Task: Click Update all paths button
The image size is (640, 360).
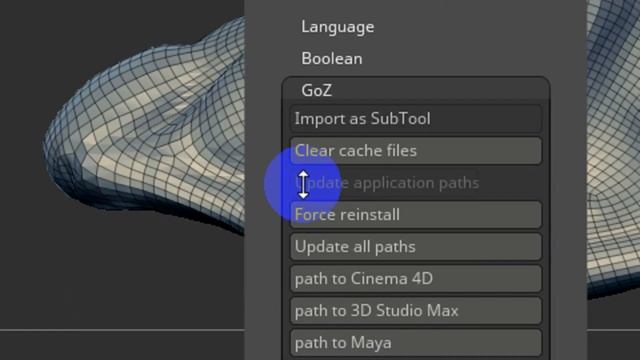Action: [x=416, y=247]
